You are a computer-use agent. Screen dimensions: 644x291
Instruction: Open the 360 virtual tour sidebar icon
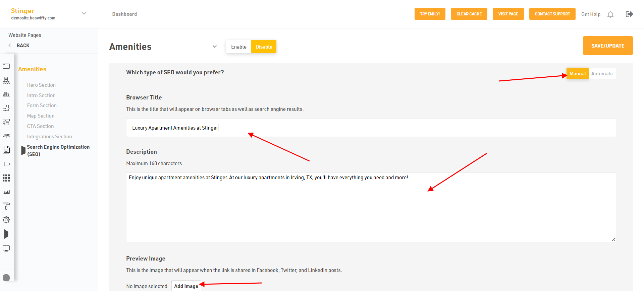[x=6, y=136]
